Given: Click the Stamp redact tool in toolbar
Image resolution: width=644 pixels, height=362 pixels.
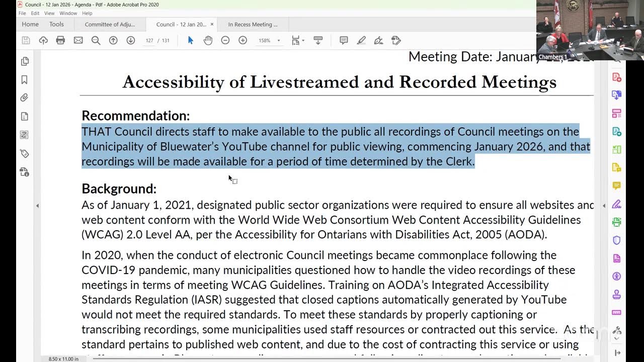Looking at the screenshot, I should point(396,40).
